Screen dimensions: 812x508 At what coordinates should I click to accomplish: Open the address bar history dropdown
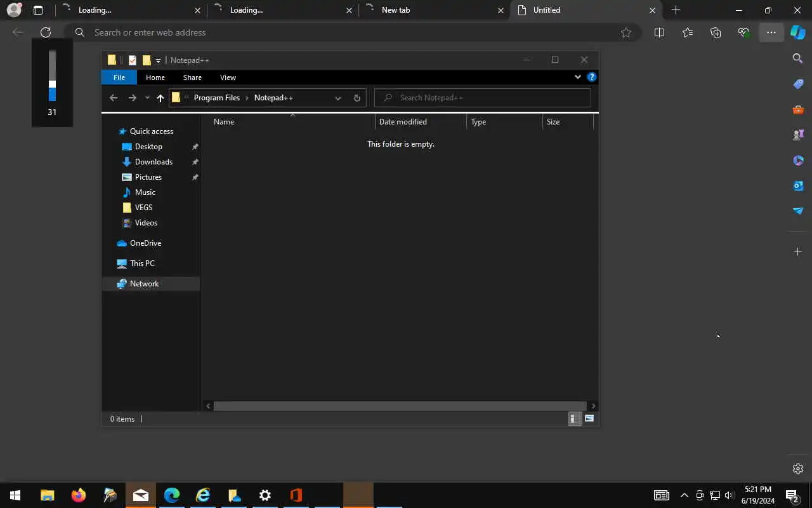pyautogui.click(x=338, y=98)
